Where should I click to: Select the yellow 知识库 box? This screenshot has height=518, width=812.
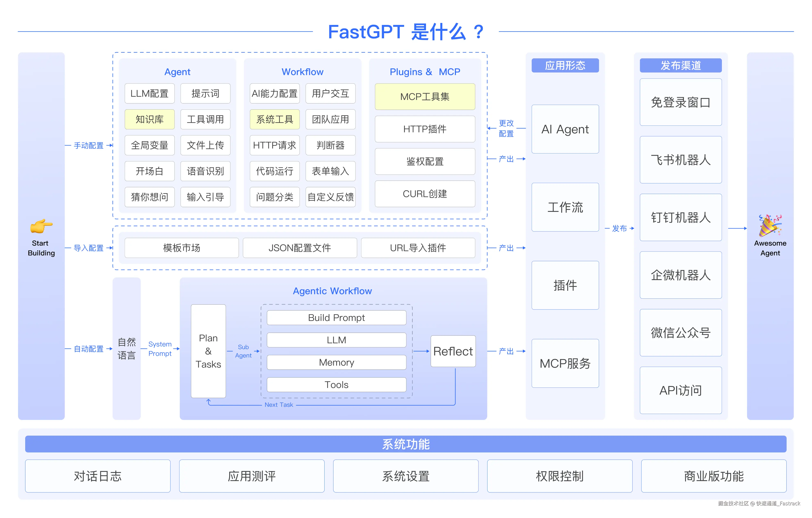point(149,119)
